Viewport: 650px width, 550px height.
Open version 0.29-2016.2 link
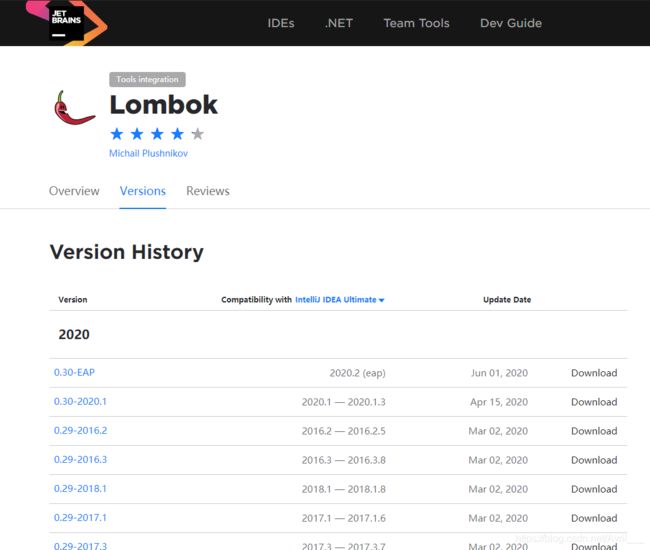pyautogui.click(x=80, y=430)
